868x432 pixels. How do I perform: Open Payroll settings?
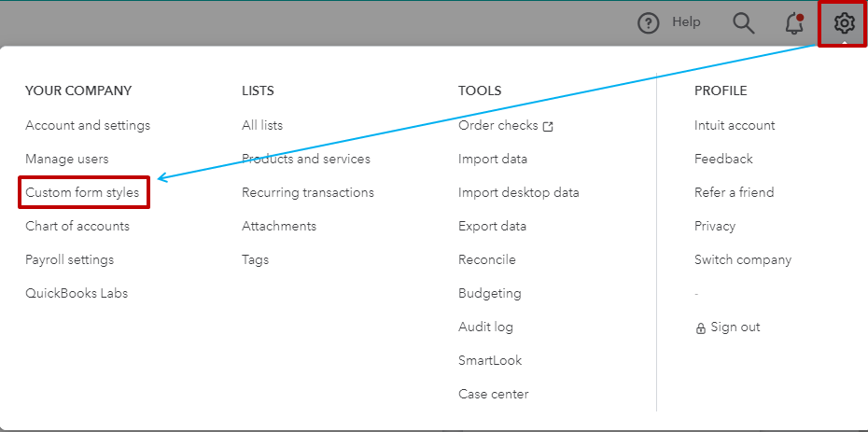pyautogui.click(x=69, y=259)
